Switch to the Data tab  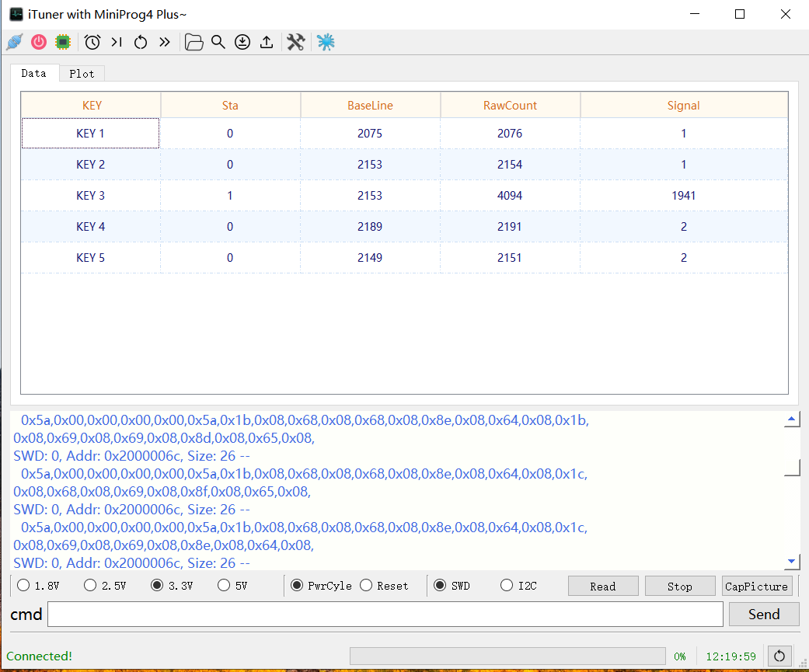click(x=34, y=73)
